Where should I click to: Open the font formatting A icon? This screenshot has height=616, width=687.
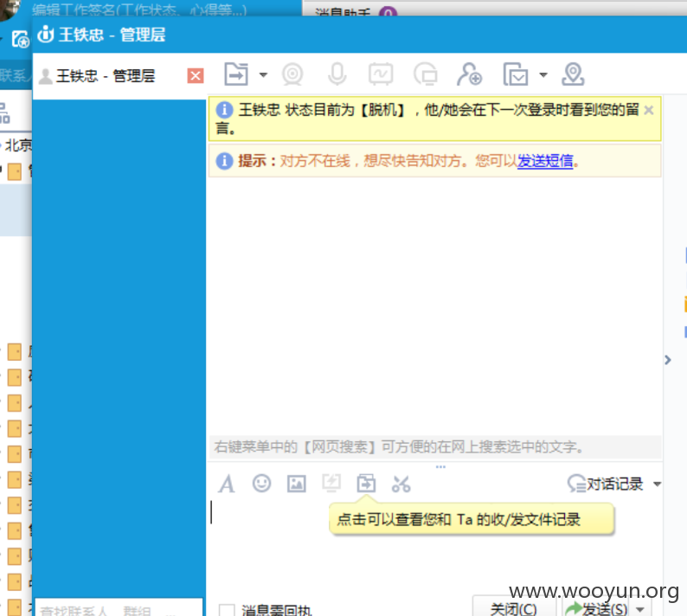coord(227,484)
